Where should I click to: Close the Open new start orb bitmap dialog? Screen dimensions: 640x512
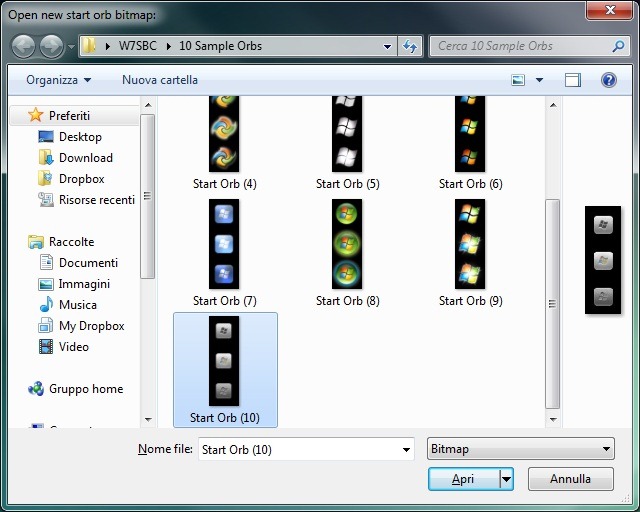[609, 10]
